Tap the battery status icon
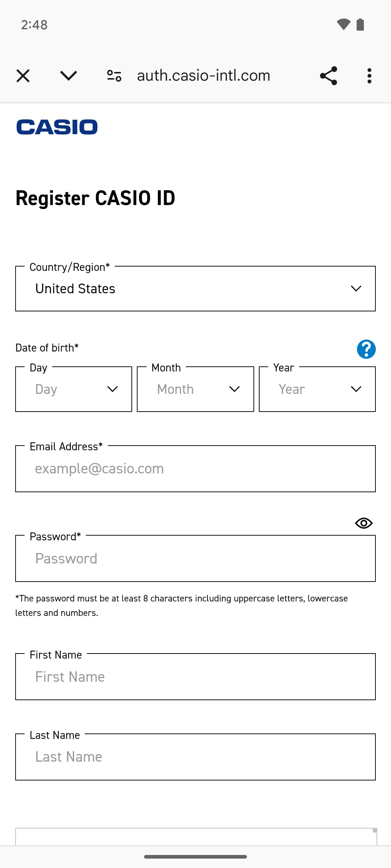Image resolution: width=391 pixels, height=868 pixels. tap(360, 25)
